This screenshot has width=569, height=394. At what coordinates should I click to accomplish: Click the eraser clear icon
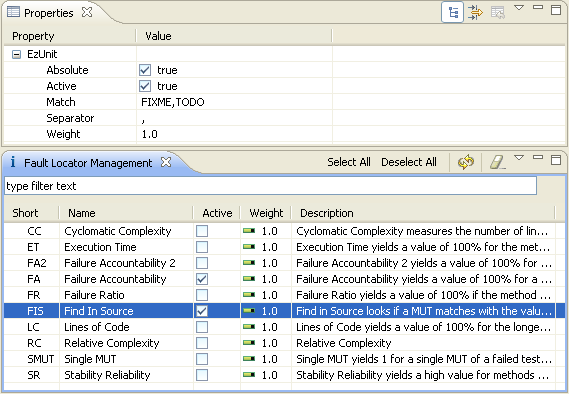point(497,162)
